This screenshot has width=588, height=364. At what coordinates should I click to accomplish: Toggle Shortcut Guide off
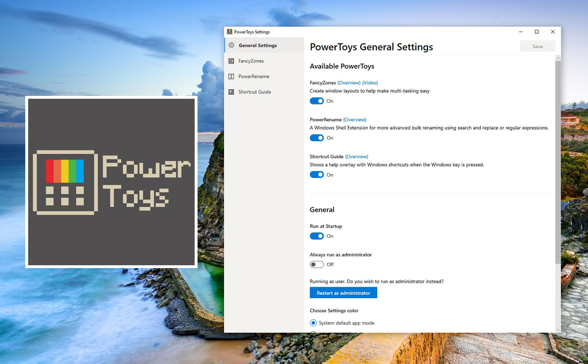pyautogui.click(x=317, y=174)
